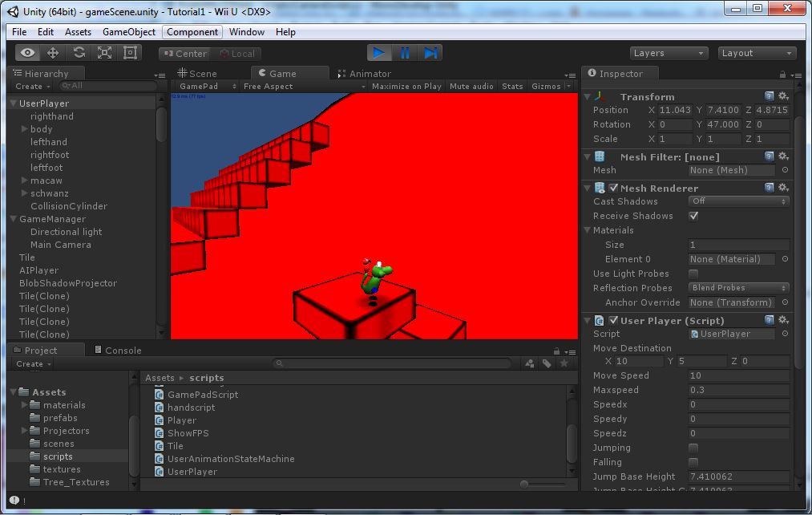The height and width of the screenshot is (515, 812).
Task: Toggle Maximize on Play
Action: point(406,87)
